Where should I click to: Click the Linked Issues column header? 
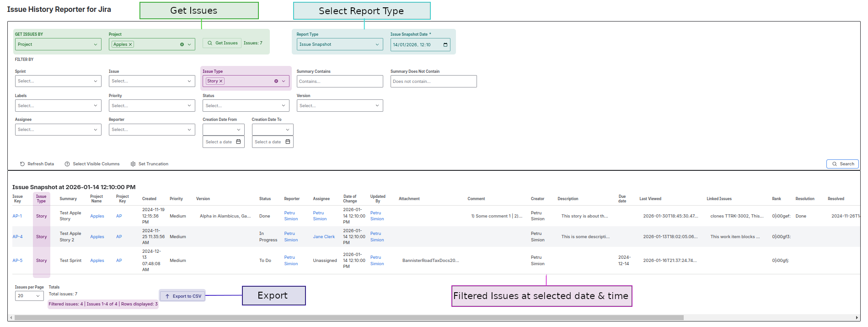(x=719, y=199)
